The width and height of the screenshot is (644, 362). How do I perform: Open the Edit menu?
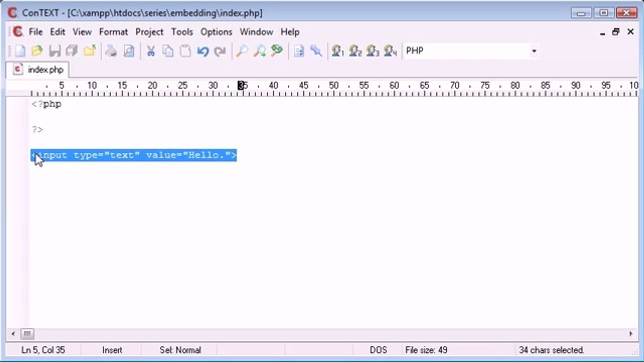click(57, 32)
